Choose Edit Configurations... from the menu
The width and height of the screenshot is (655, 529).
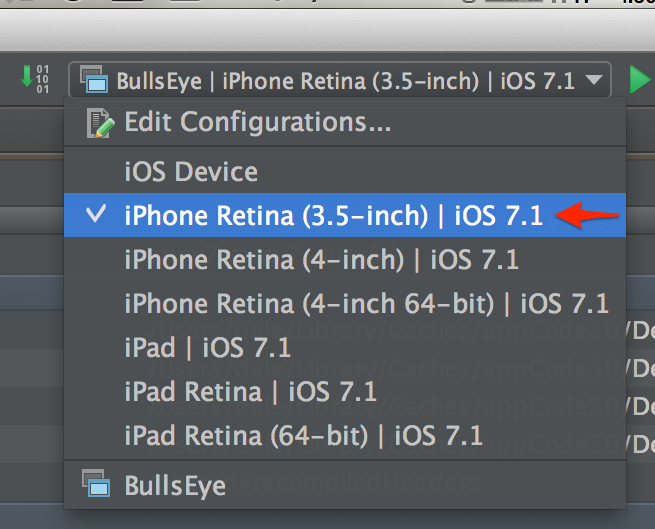click(345, 122)
